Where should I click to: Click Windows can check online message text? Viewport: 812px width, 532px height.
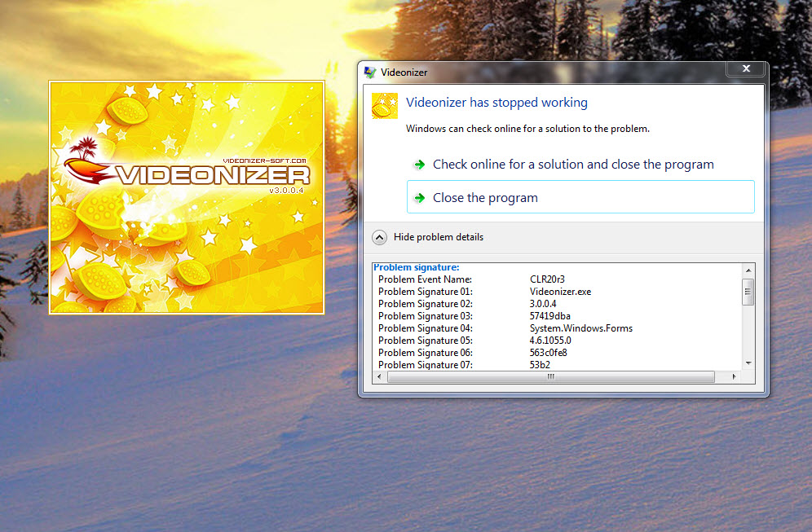pyautogui.click(x=527, y=129)
